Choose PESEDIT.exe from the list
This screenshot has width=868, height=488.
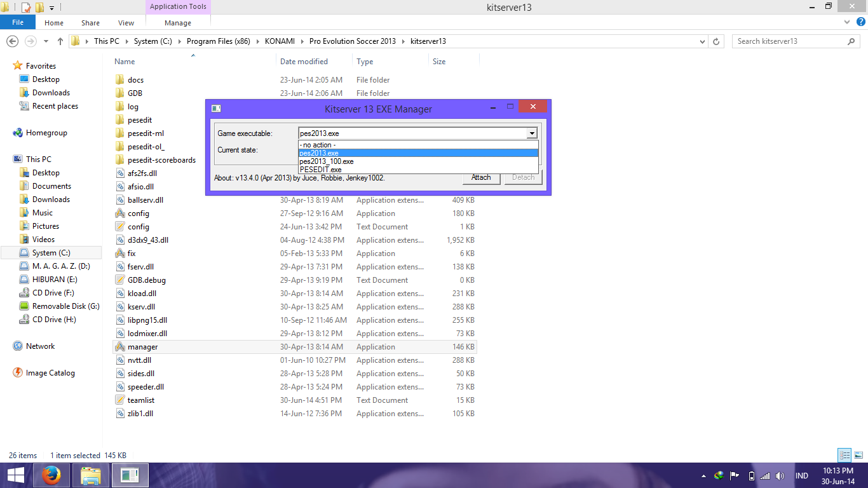418,170
